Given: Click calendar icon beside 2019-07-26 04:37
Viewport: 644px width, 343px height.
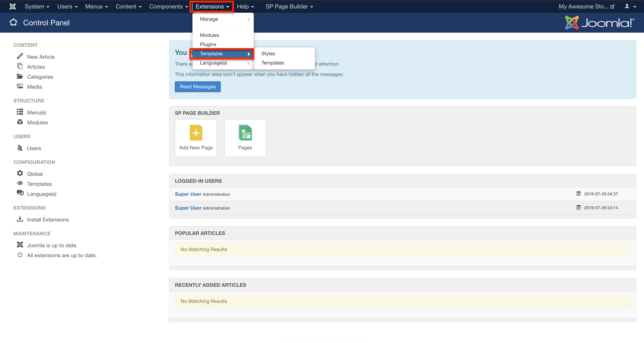Looking at the screenshot, I should (578, 193).
